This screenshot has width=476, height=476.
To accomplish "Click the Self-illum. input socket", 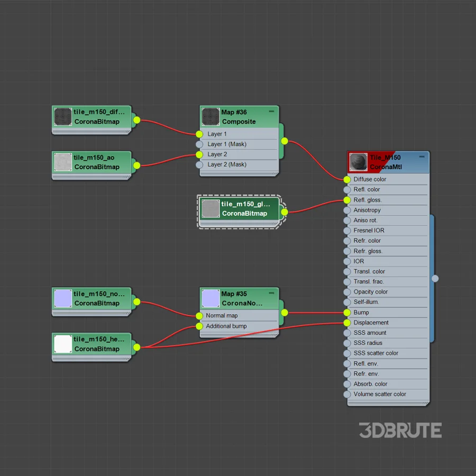I will [x=347, y=302].
